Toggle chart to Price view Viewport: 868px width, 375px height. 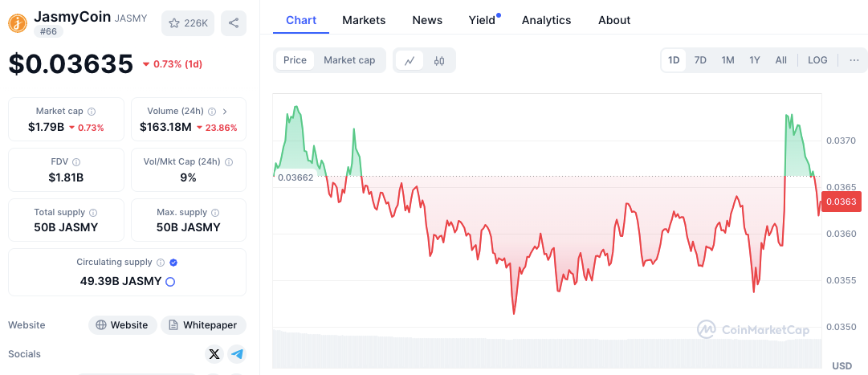click(295, 60)
